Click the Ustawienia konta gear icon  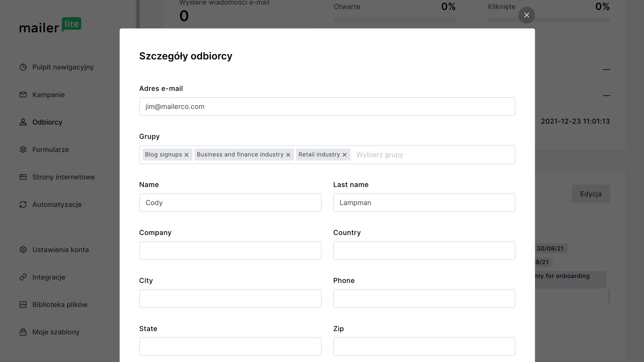coord(23,250)
